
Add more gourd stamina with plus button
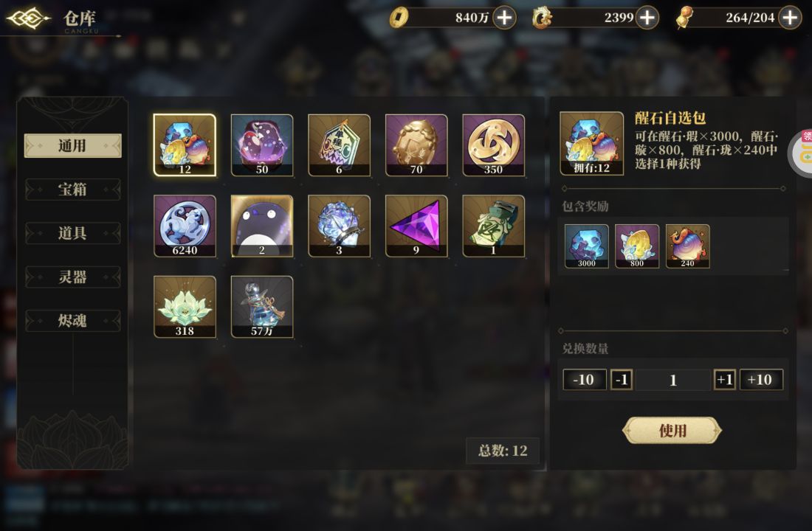pos(790,18)
